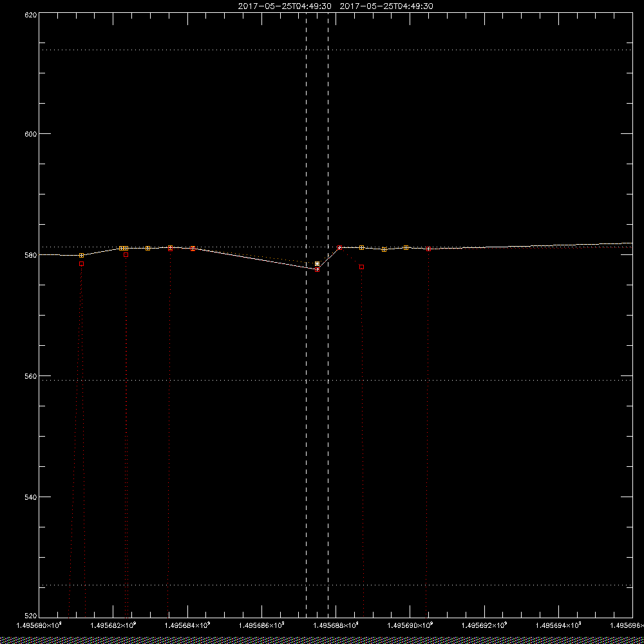Click the x-axis label 1.495684×10⁹
This screenshot has width=644, height=644.
click(187, 625)
